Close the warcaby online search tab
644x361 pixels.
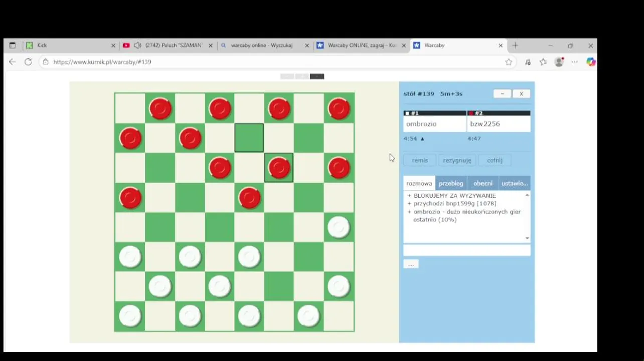tap(307, 45)
